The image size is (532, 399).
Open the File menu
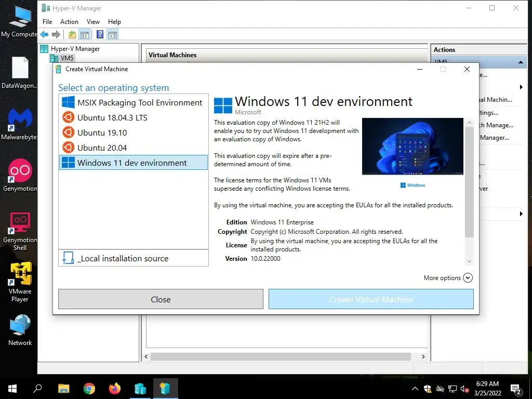47,22
